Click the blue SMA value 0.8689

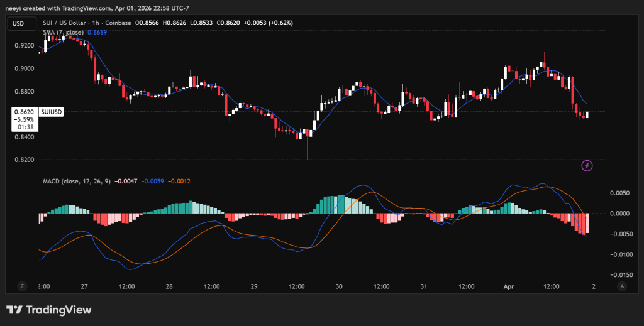tap(97, 31)
